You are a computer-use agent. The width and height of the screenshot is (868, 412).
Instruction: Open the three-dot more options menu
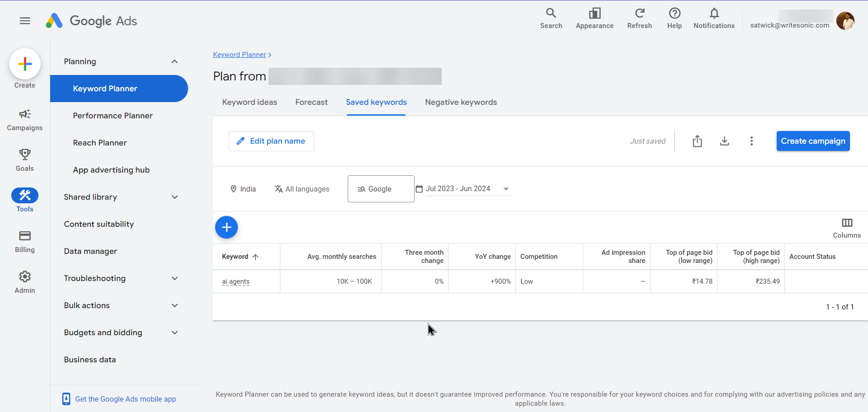tap(751, 141)
